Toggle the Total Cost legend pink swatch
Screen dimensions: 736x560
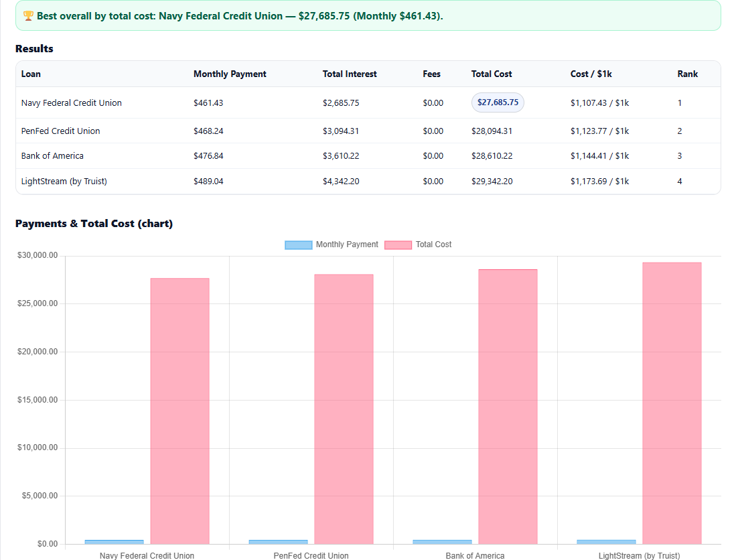tap(398, 245)
